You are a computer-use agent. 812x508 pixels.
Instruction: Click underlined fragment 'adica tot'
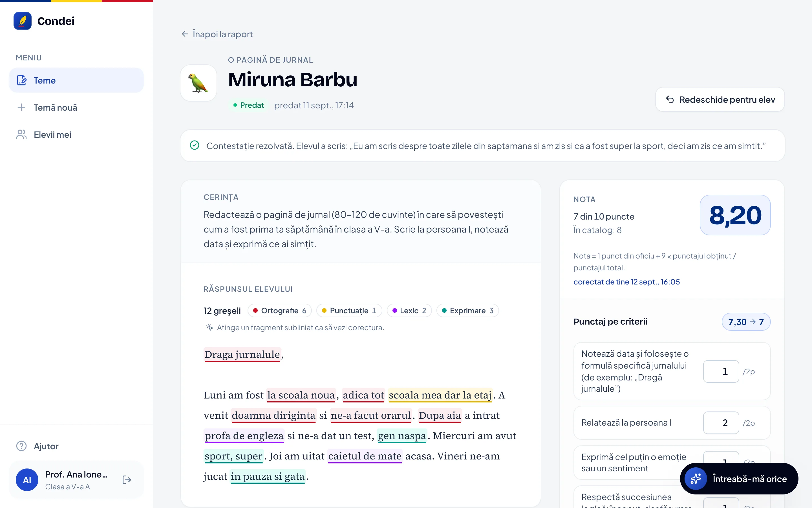click(363, 395)
